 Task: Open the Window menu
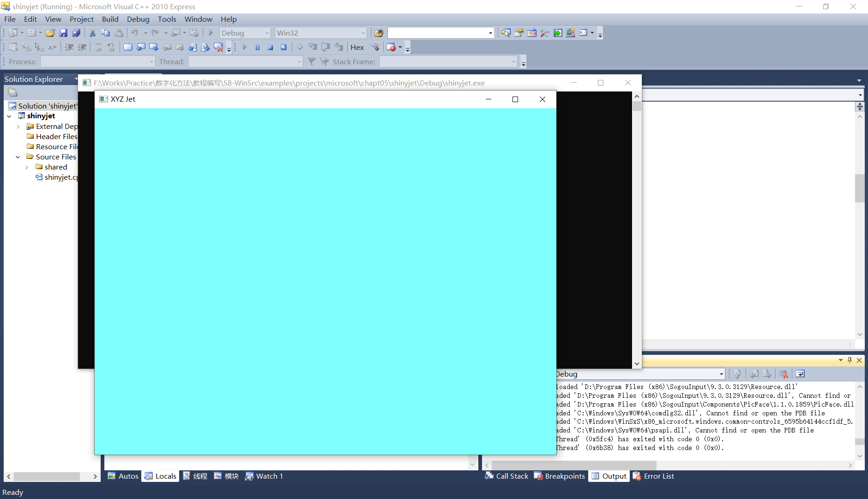(x=199, y=19)
